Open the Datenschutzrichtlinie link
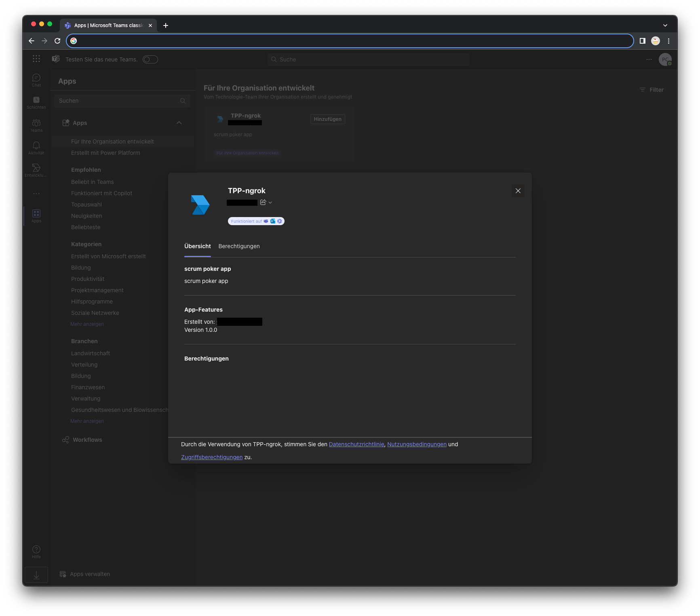The height and width of the screenshot is (616, 700). point(356,444)
